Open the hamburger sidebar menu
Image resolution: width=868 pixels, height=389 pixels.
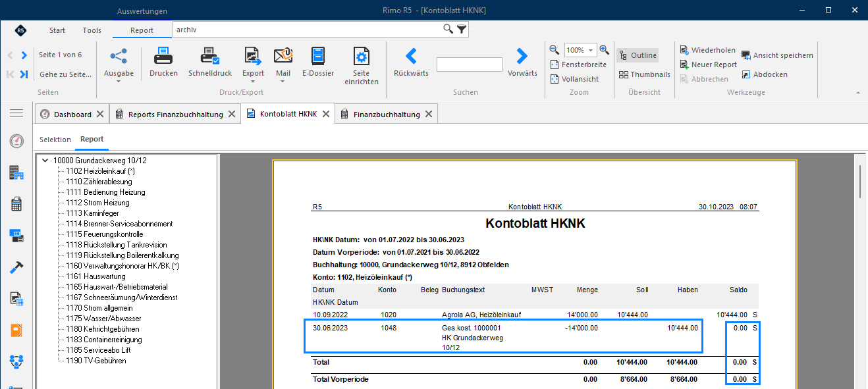[16, 113]
